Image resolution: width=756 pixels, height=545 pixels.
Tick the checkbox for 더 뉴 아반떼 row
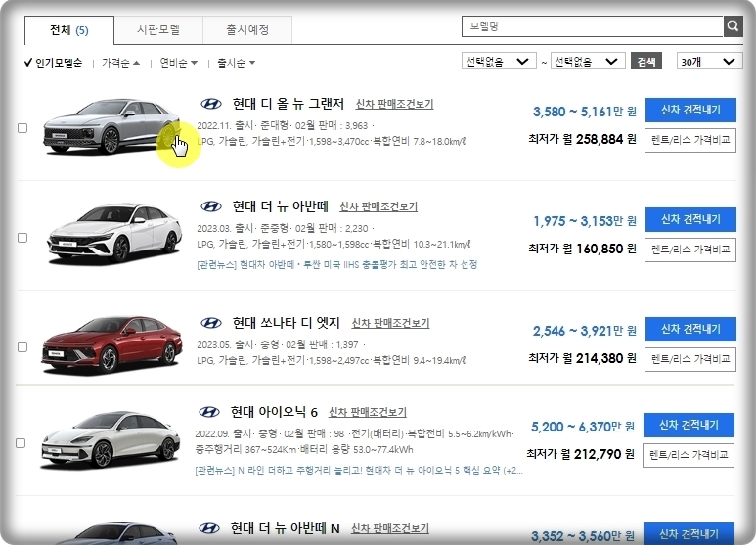point(22,238)
